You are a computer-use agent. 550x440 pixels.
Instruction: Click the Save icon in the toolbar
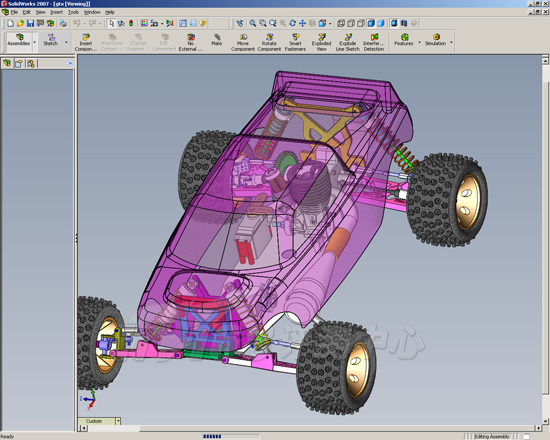click(31, 24)
